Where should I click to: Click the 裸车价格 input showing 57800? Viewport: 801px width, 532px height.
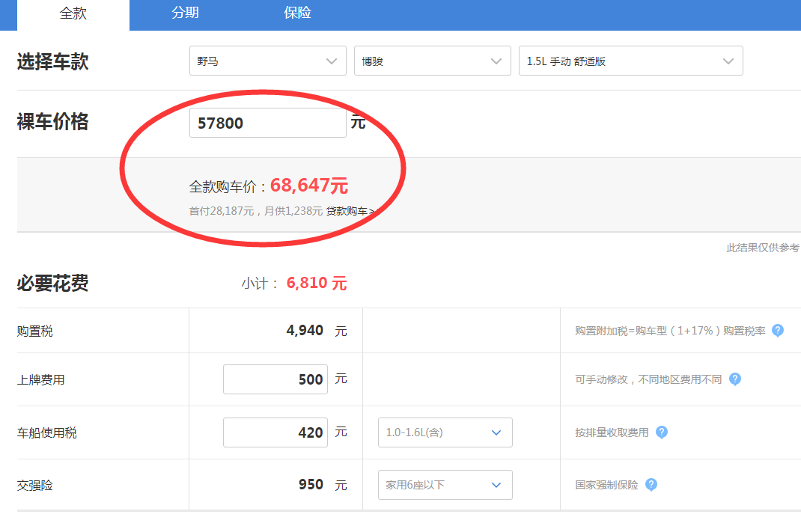pyautogui.click(x=268, y=123)
